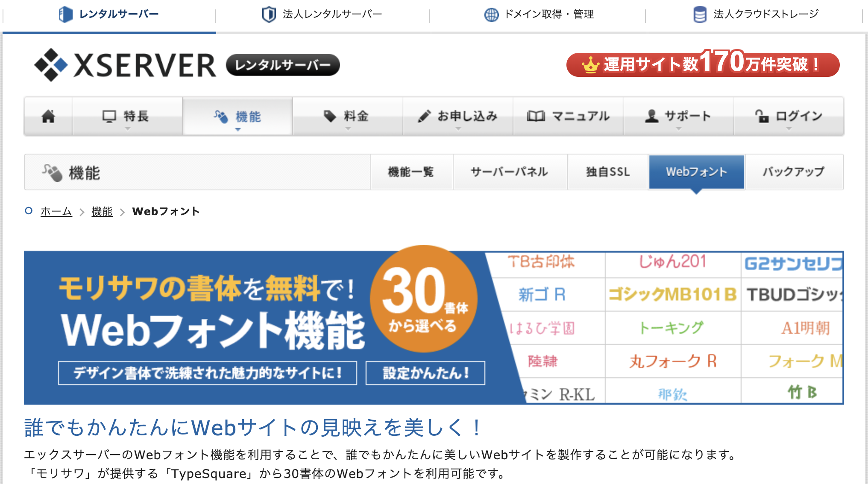The width and height of the screenshot is (868, 484).
Task: Click the book icon beside マニュアル
Action: (x=536, y=116)
